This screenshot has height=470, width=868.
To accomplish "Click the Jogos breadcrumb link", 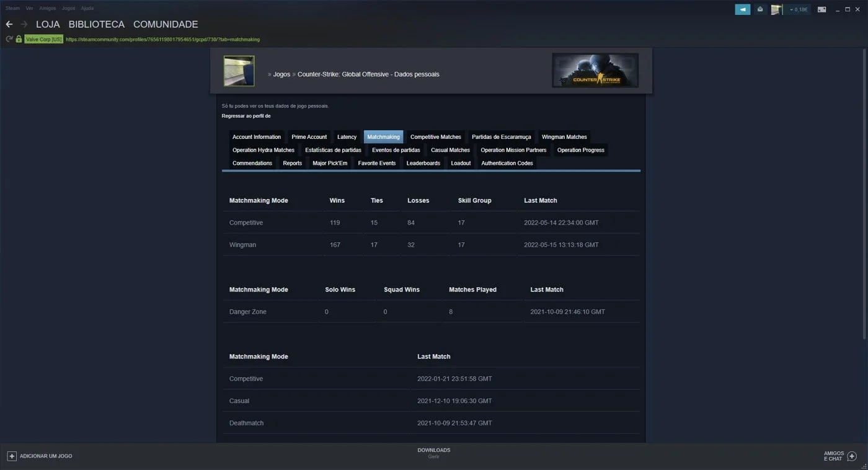I will pos(281,74).
